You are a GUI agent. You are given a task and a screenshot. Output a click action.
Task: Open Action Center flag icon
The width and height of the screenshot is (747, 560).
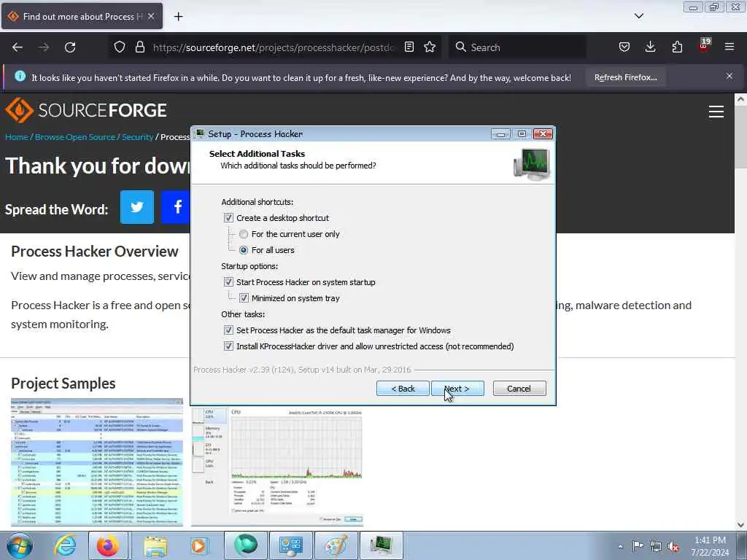pyautogui.click(x=638, y=545)
